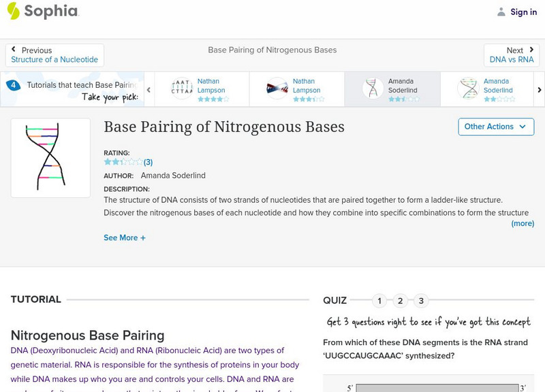Screen dimensions: 545x392
Task: Click the Sign in link
Action: click(x=523, y=12)
